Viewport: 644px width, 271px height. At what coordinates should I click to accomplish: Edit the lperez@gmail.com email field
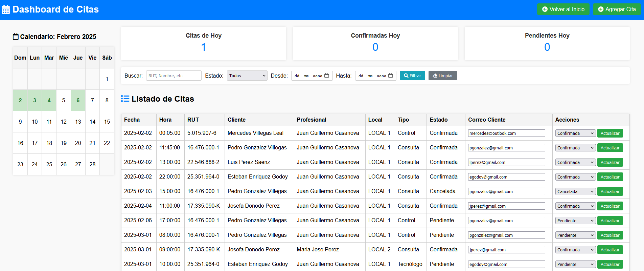click(506, 162)
